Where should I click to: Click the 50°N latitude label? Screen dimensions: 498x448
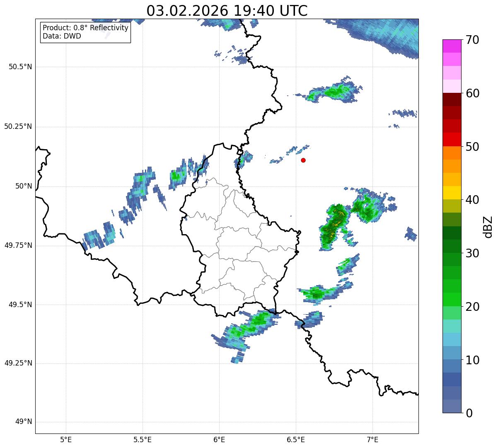coord(24,186)
